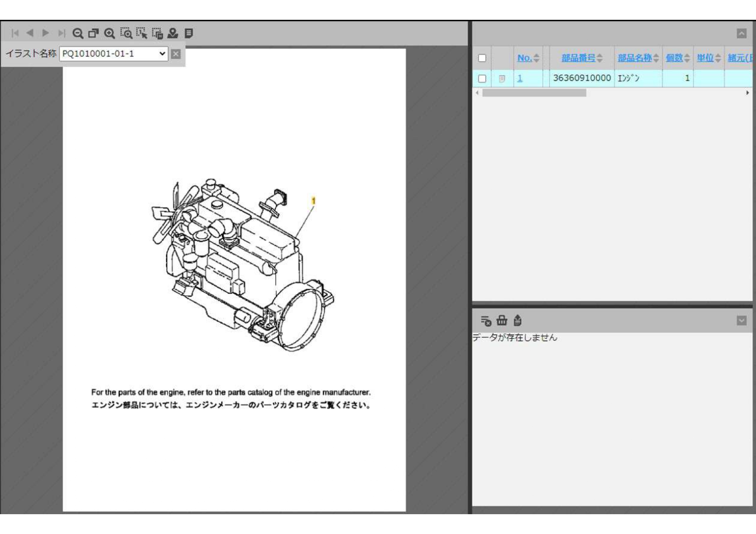
Task: Open the イラスト名称 dropdown PQ1010001-01-1
Action: [x=113, y=54]
